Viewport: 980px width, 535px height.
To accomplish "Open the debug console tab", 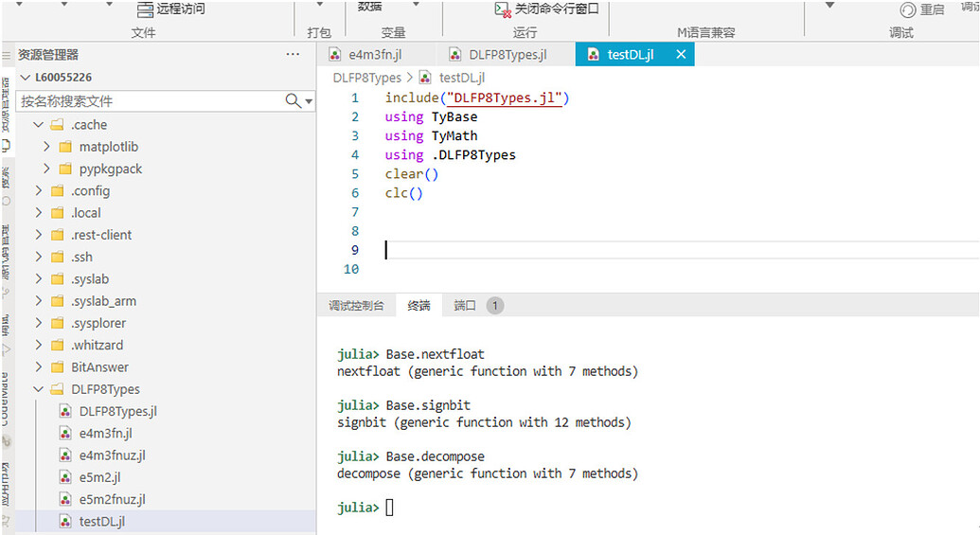I will click(356, 306).
